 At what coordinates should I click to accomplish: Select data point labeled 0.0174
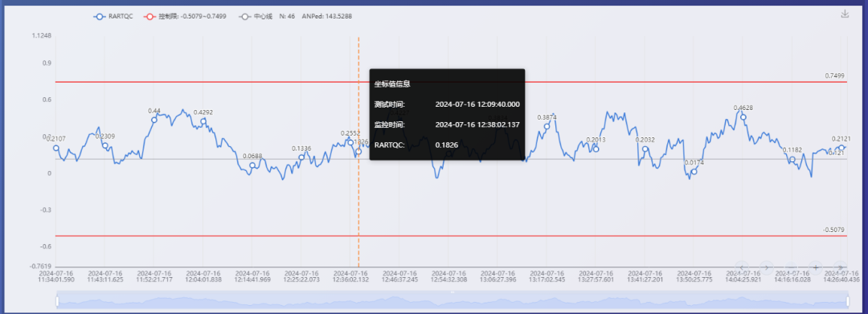pyautogui.click(x=694, y=171)
